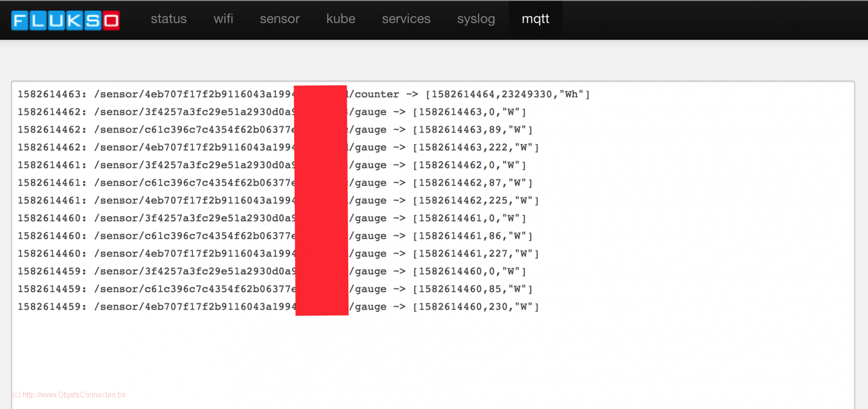Screen dimensions: 868x409
Task: Select the log line ending [1582614460,230,"W"]
Action: [x=278, y=306]
